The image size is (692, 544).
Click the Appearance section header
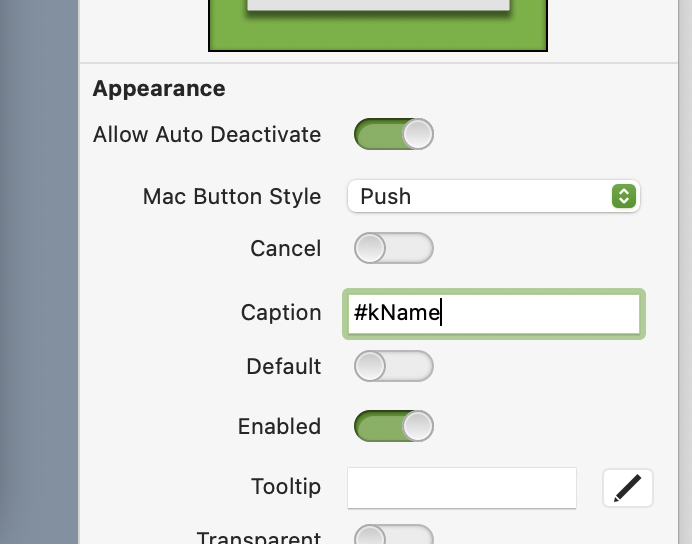coord(159,89)
